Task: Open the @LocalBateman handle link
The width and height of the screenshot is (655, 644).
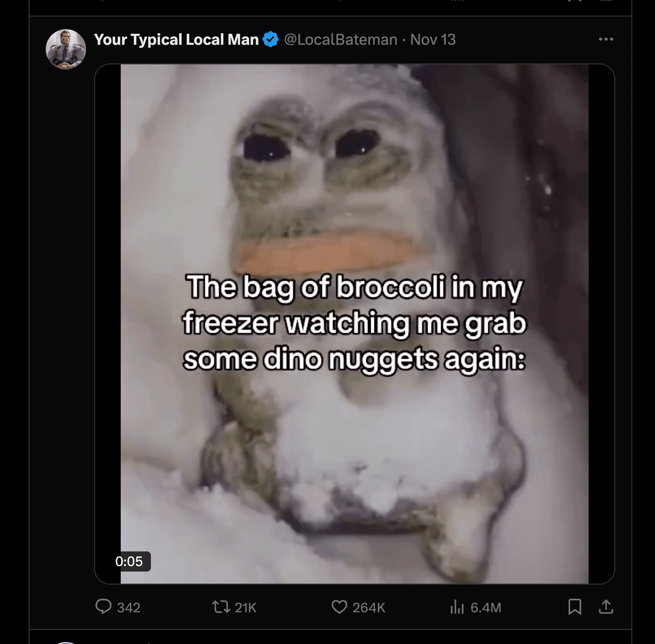Action: click(341, 39)
